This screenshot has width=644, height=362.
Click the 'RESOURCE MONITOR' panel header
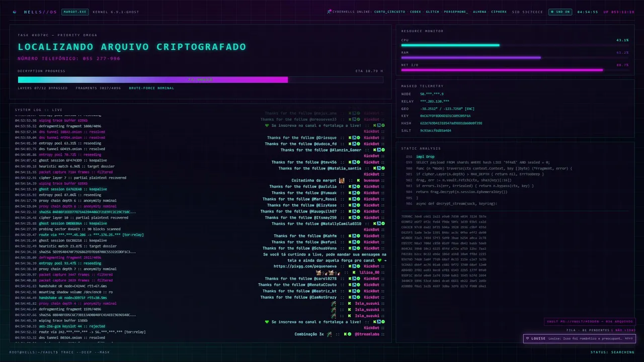422,31
